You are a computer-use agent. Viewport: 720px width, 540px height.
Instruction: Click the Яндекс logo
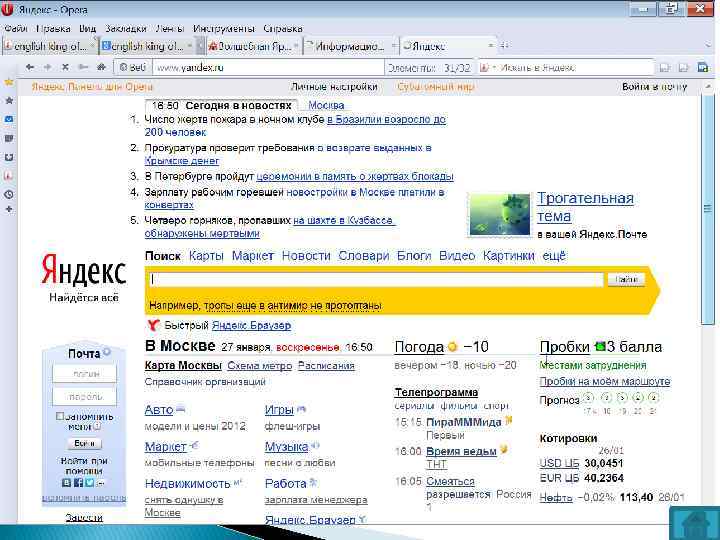pyautogui.click(x=84, y=270)
